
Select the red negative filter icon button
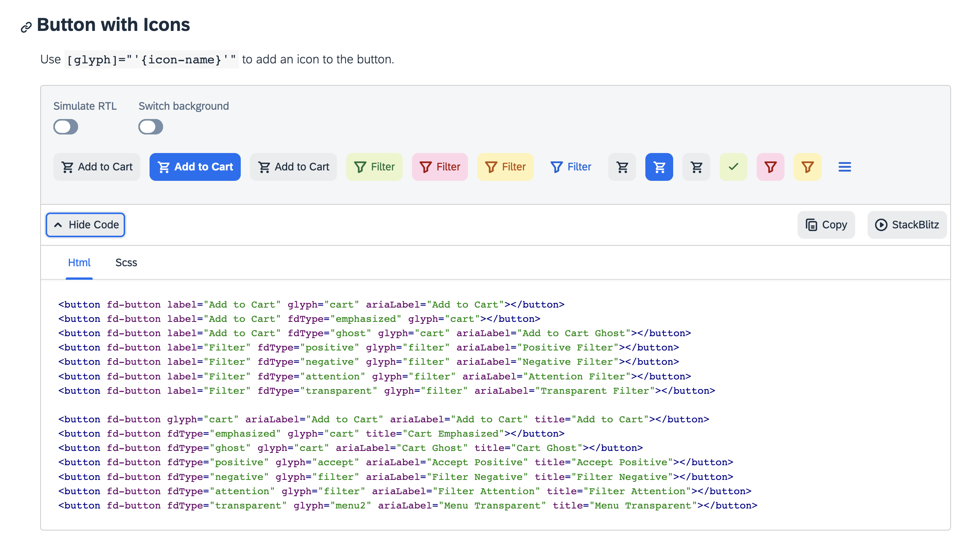770,167
